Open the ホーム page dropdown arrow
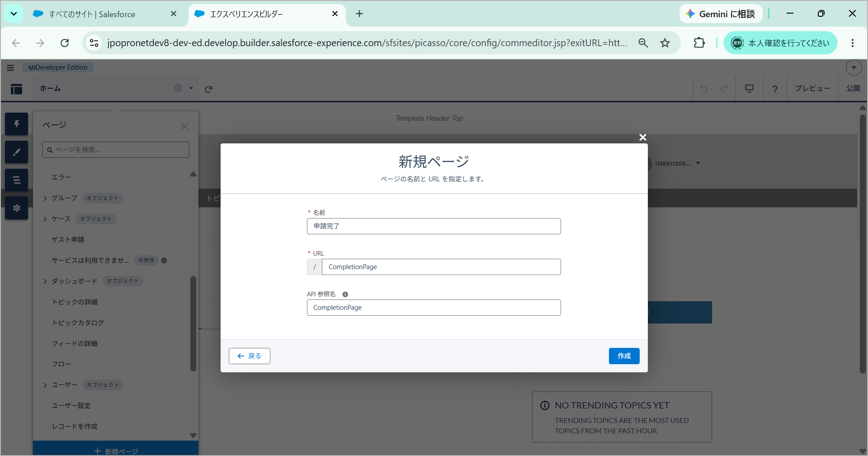The image size is (868, 456). (191, 89)
